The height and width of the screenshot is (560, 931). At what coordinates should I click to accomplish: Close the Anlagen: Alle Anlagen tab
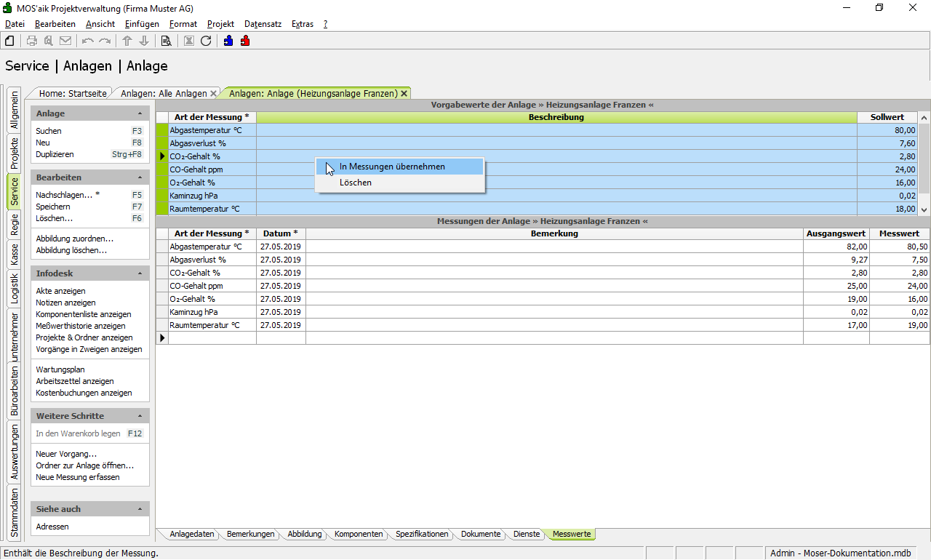[213, 93]
